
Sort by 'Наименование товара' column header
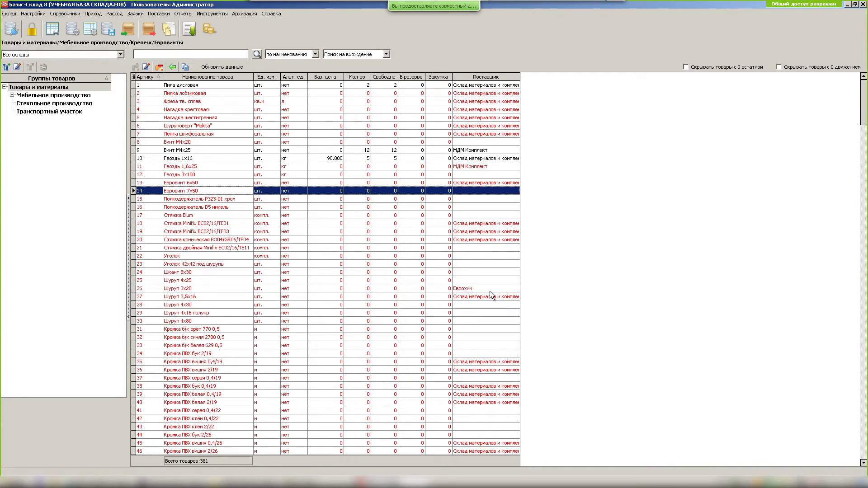[x=208, y=77]
